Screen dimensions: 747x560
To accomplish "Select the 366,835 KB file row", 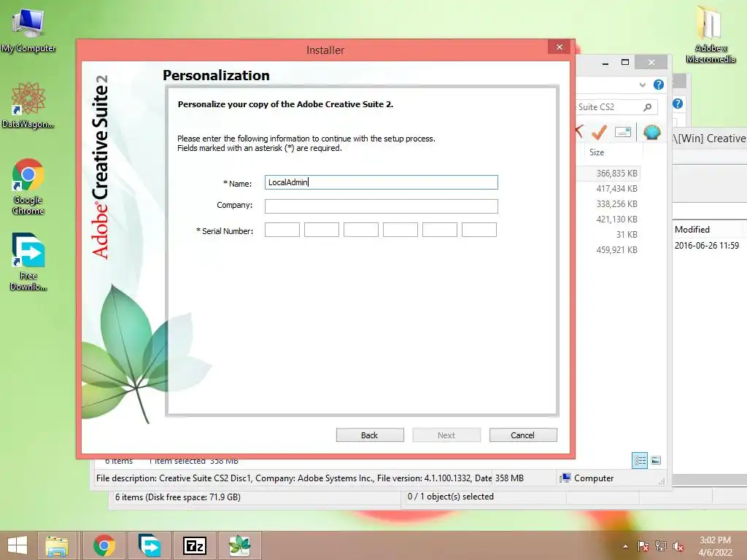I will click(608, 174).
